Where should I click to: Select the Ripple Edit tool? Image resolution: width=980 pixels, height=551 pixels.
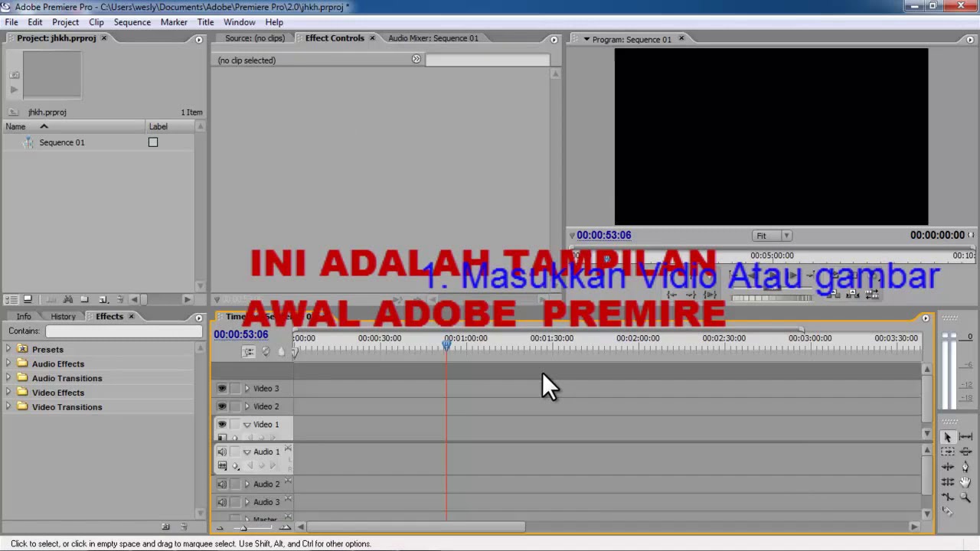[x=948, y=466]
